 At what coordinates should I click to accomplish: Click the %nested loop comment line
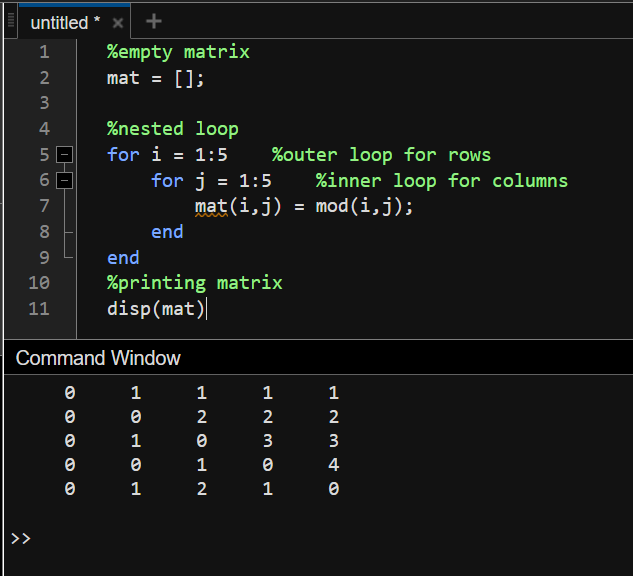[172, 129]
